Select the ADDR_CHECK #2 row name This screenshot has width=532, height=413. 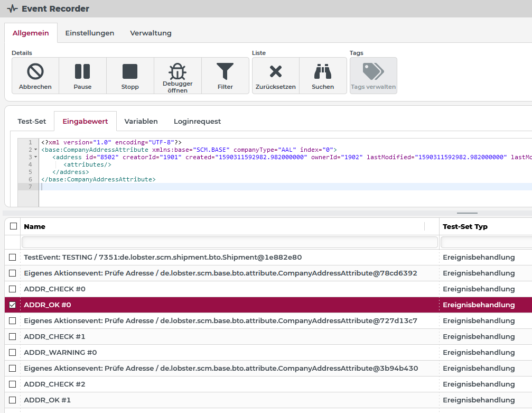(x=54, y=384)
